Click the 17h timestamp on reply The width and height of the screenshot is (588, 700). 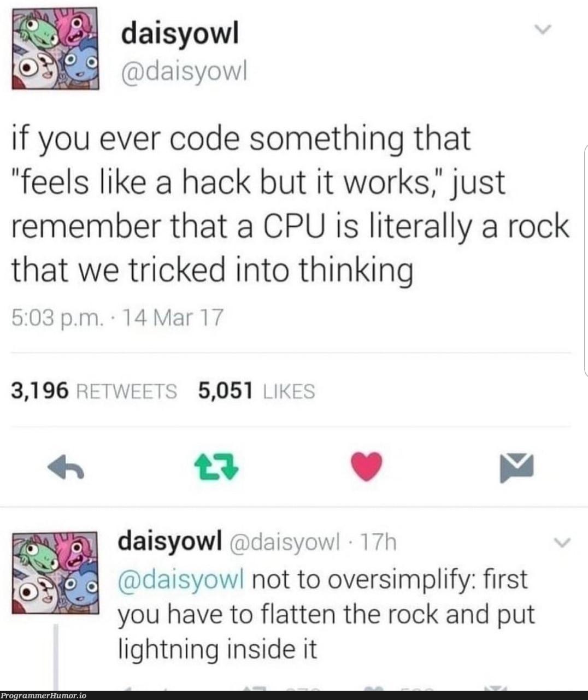[x=378, y=542]
